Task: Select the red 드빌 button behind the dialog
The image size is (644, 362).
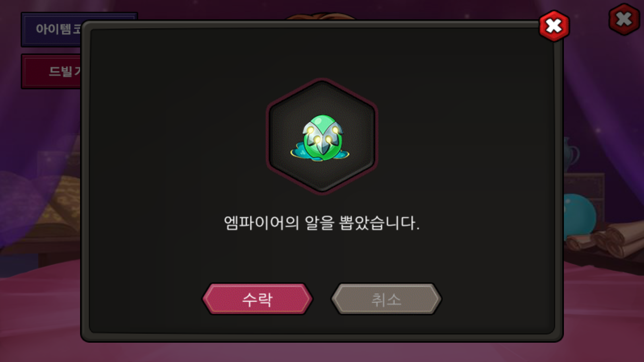Action: (x=52, y=71)
